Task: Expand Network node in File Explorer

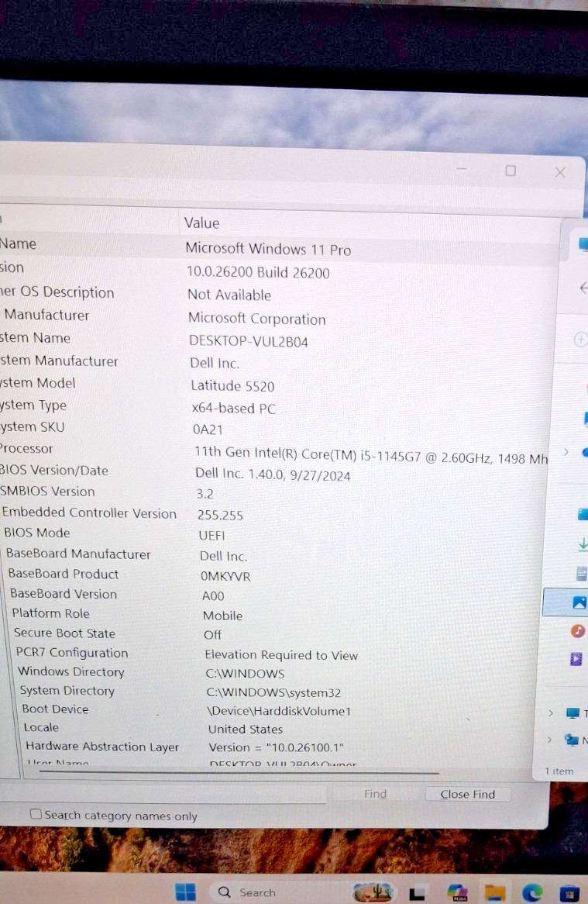Action: (x=548, y=739)
